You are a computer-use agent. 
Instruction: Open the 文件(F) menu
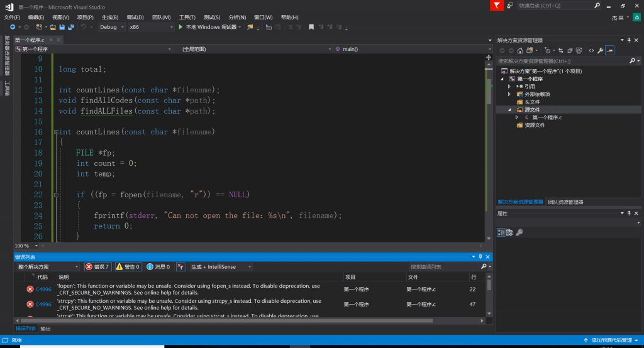(12, 17)
